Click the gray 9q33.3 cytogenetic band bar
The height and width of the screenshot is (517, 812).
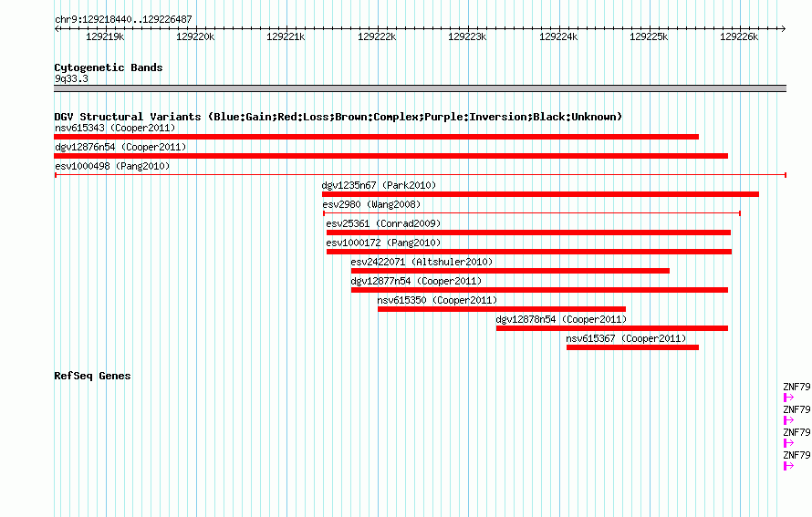point(420,88)
